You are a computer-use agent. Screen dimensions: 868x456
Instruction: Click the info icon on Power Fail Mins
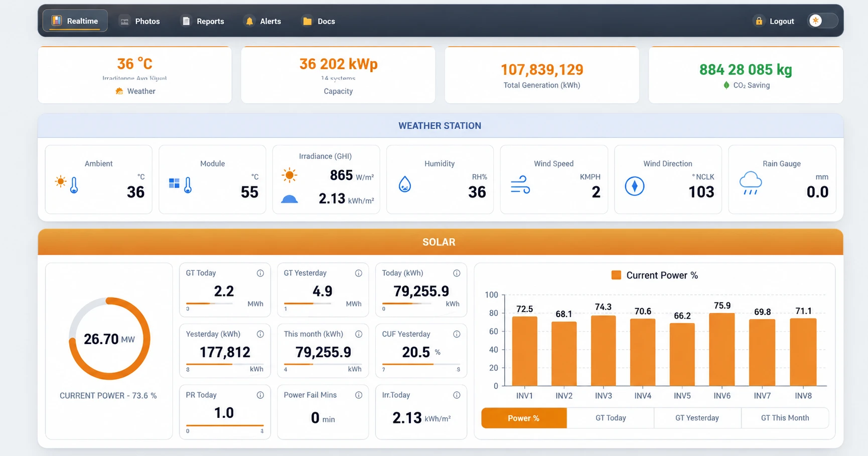(359, 395)
